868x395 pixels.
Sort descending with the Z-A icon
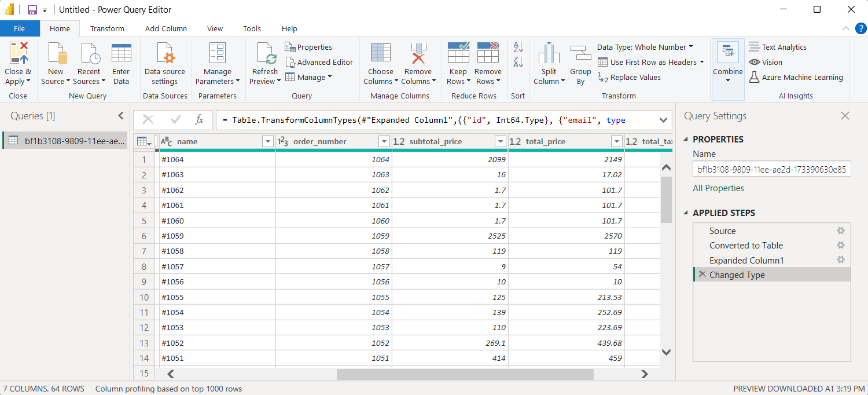pos(518,62)
